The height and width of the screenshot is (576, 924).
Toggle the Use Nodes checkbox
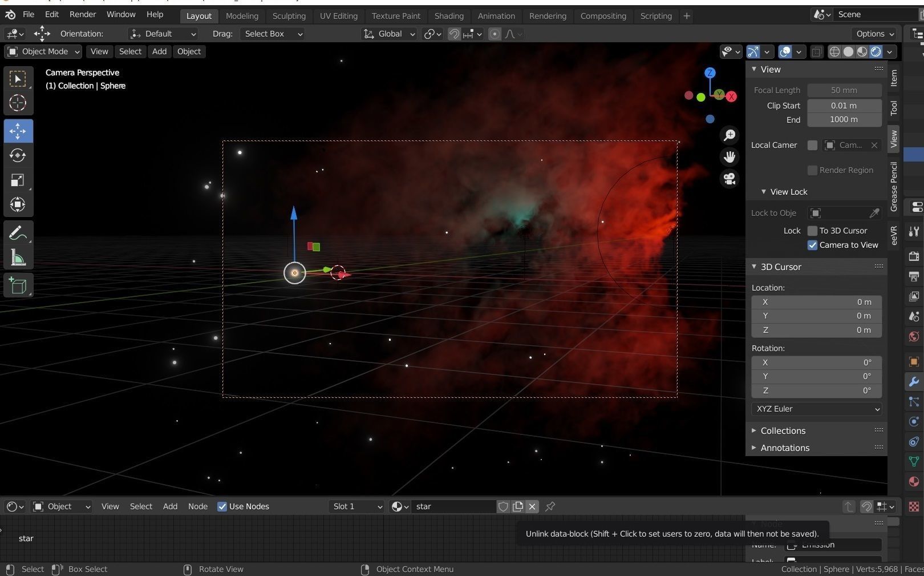tap(222, 506)
